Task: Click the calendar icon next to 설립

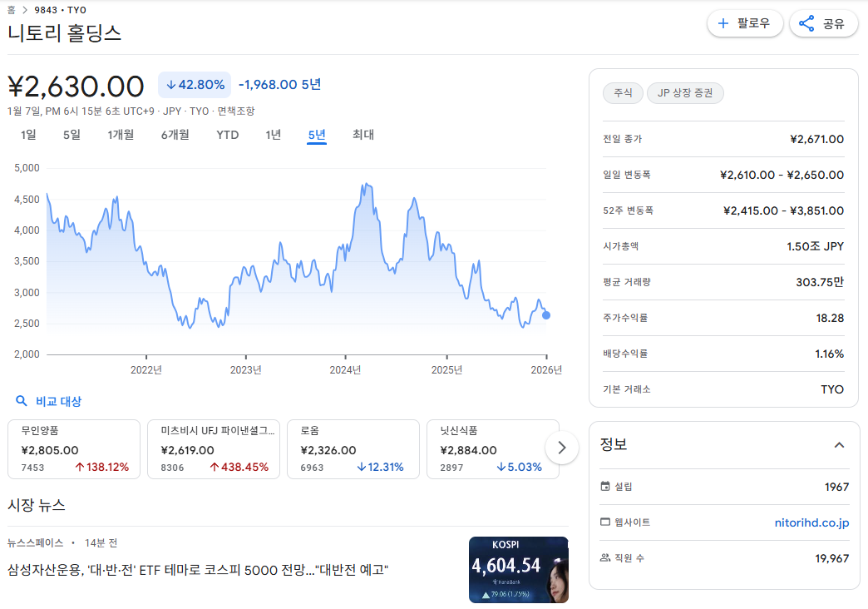Action: [x=605, y=486]
